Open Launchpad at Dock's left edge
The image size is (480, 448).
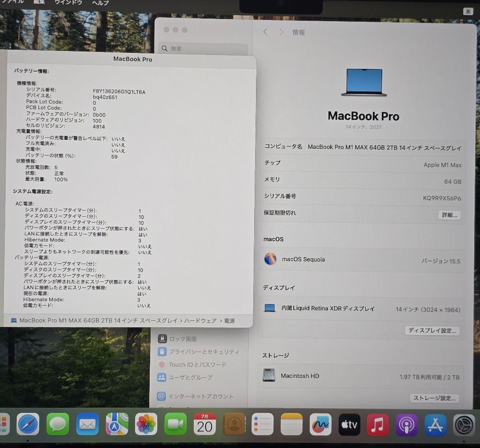(4, 424)
